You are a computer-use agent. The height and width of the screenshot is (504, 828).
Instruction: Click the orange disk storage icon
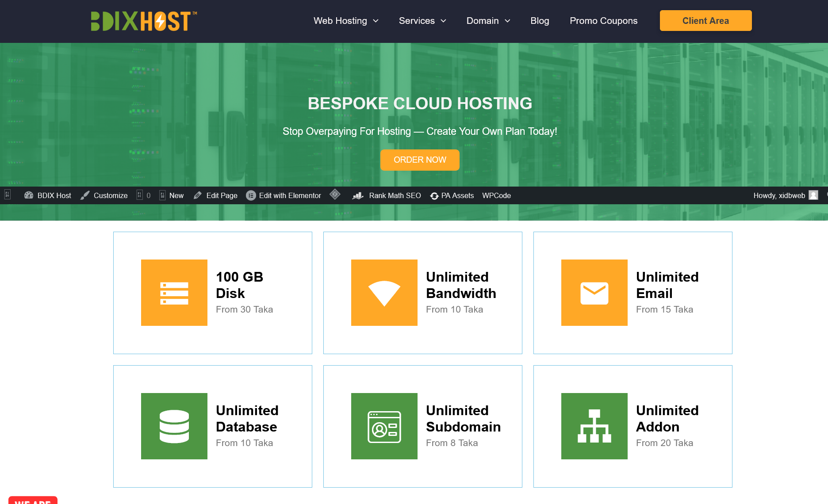[x=174, y=293]
